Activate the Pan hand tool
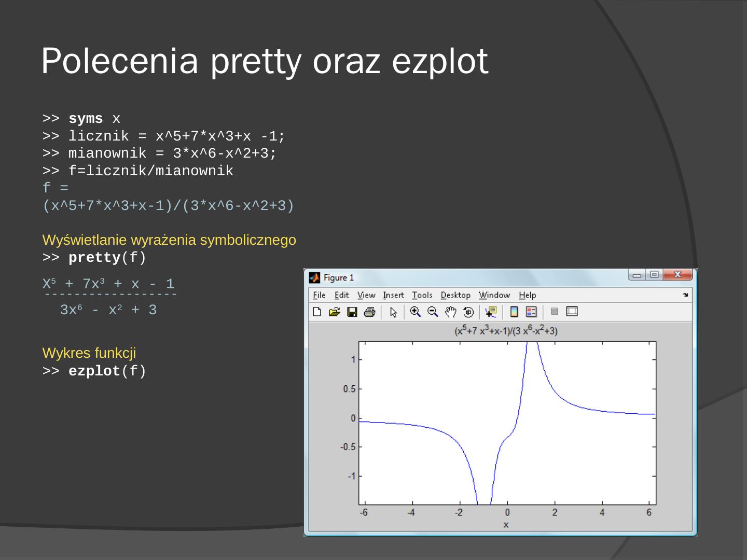The height and width of the screenshot is (560, 747). pos(450,312)
